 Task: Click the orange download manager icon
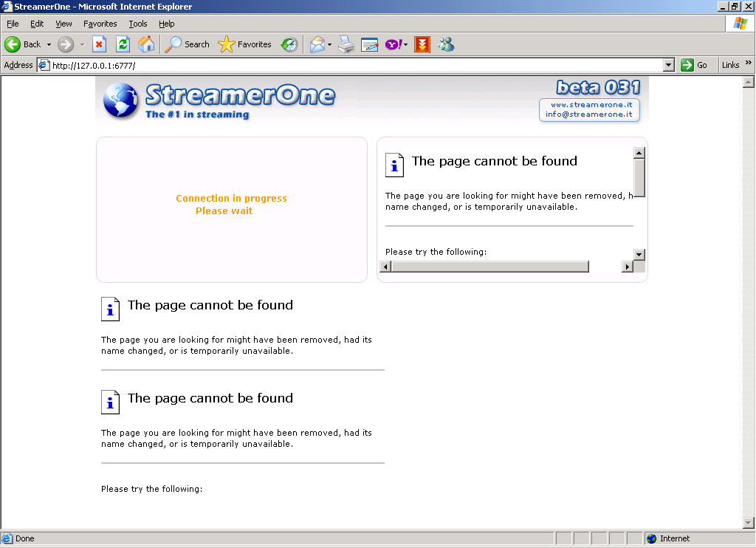tap(422, 44)
